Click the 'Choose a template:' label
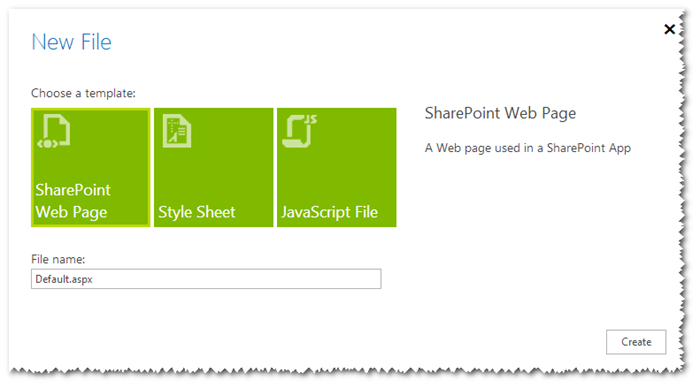The width and height of the screenshot is (700, 388). pyautogui.click(x=83, y=93)
